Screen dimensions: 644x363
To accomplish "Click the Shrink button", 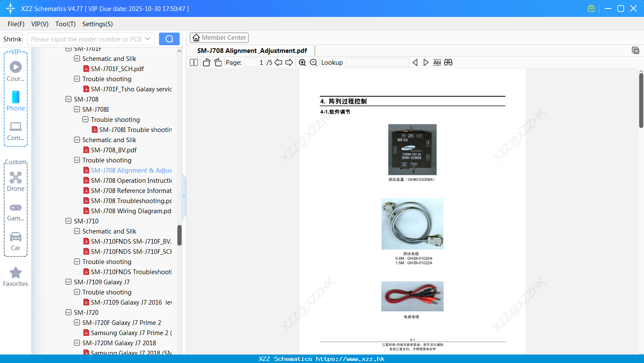I will 12,39.
